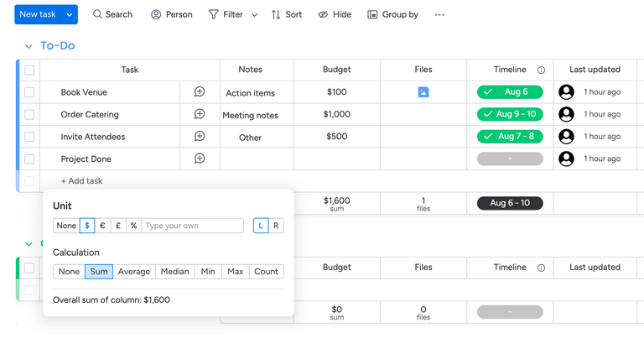Viewport: 644px width, 338px height.
Task: Click the Type your own unit field
Action: tap(192, 226)
